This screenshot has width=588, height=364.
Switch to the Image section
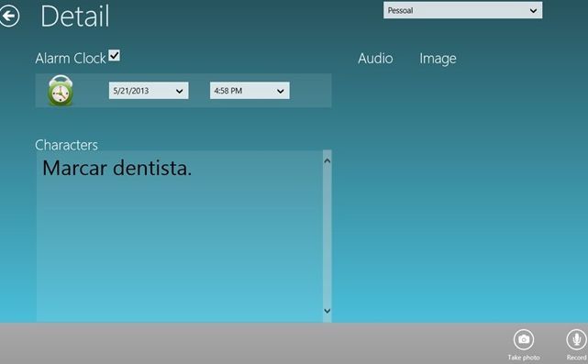(438, 59)
